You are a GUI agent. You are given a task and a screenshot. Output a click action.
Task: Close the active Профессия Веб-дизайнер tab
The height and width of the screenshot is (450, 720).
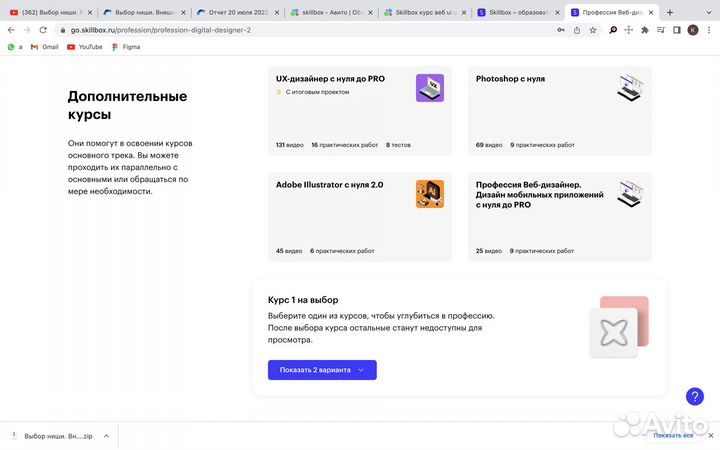click(651, 12)
